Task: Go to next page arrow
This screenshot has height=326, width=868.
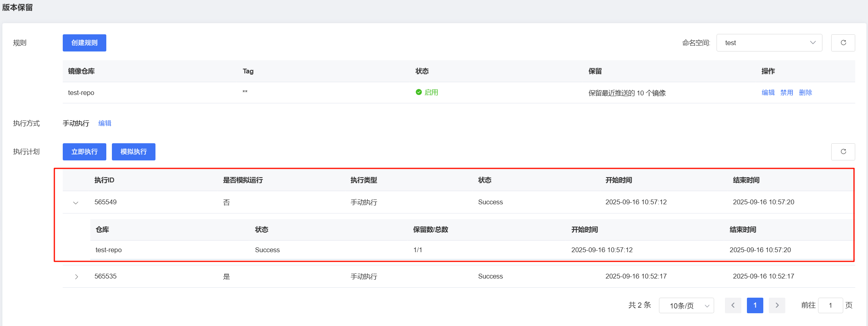Action: pos(777,305)
